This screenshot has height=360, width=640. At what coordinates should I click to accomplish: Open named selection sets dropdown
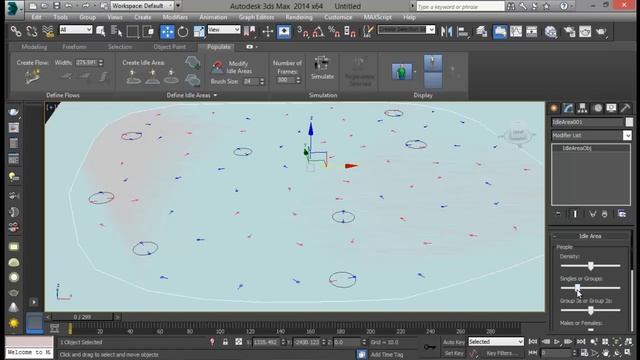tap(406, 29)
